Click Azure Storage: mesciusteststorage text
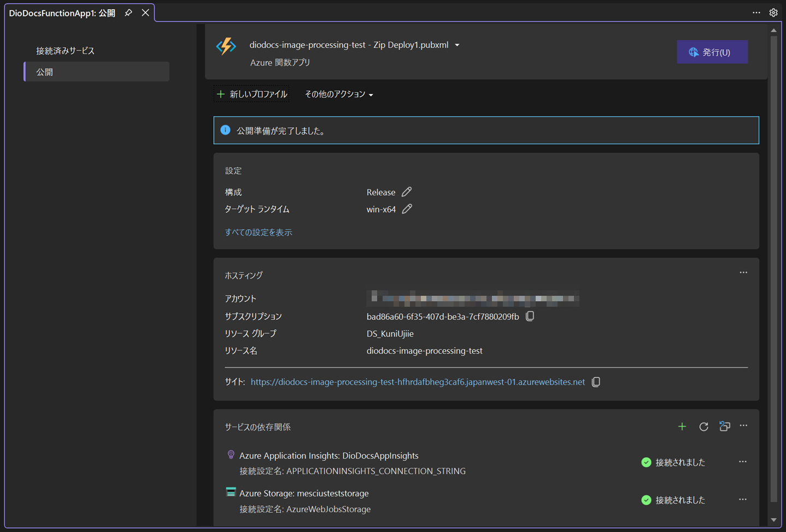This screenshot has height=532, width=786. pyautogui.click(x=304, y=493)
